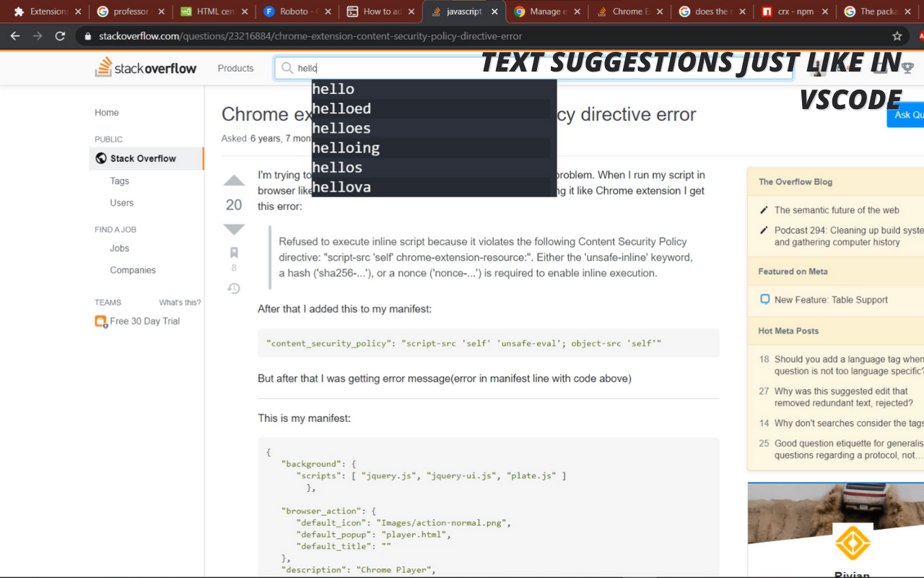Open 'The semantic future of the web'

pos(837,210)
